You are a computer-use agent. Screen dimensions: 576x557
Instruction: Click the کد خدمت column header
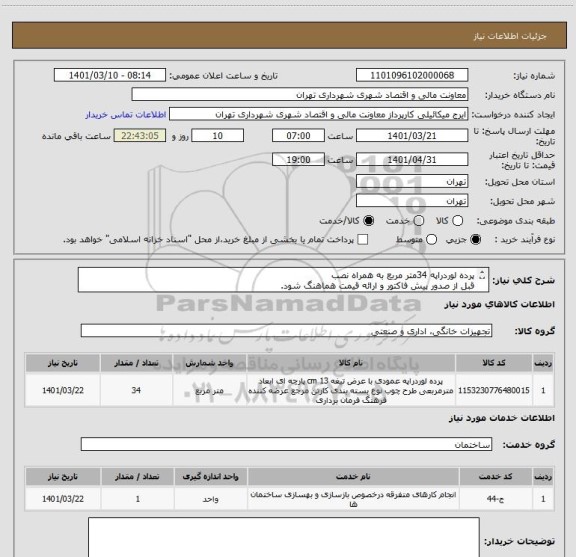pyautogui.click(x=496, y=477)
